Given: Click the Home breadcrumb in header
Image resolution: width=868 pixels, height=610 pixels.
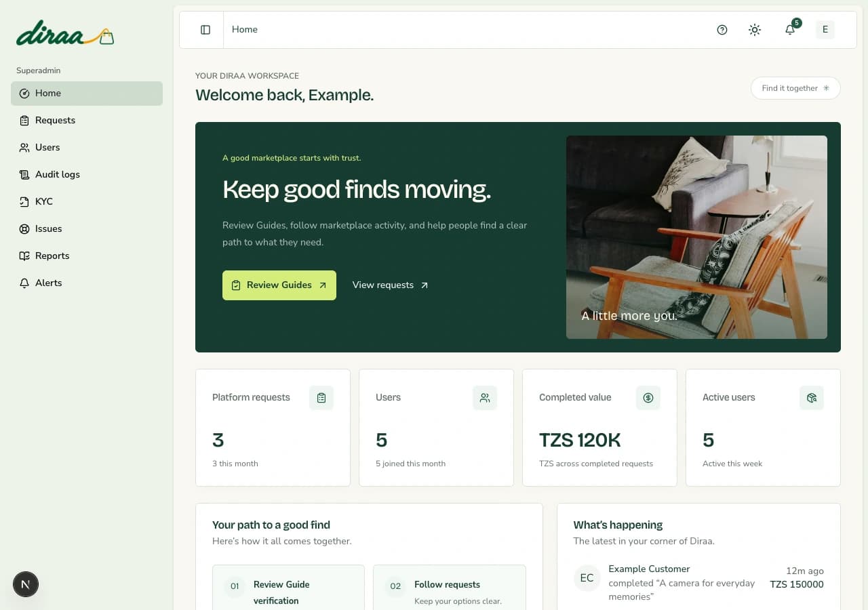Looking at the screenshot, I should click(x=245, y=30).
